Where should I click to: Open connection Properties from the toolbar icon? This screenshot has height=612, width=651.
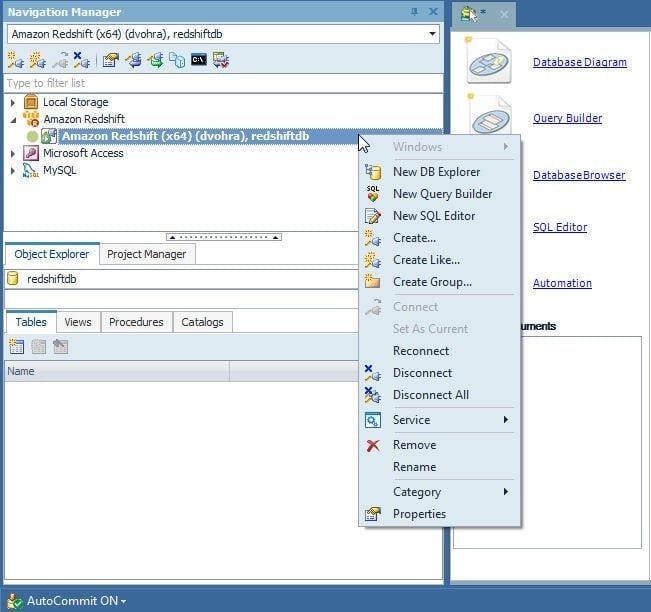[111, 60]
